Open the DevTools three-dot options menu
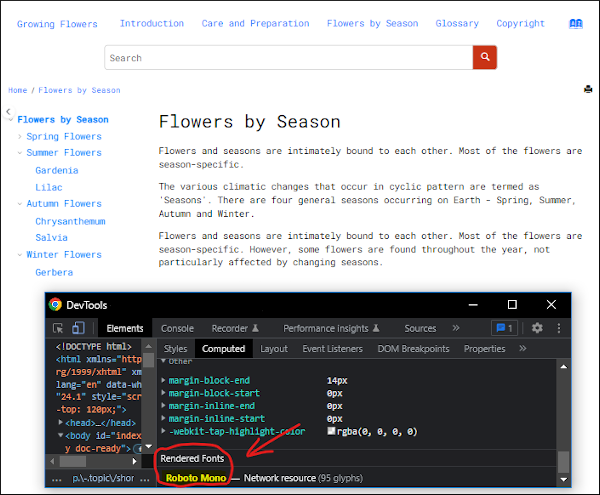 557,328
